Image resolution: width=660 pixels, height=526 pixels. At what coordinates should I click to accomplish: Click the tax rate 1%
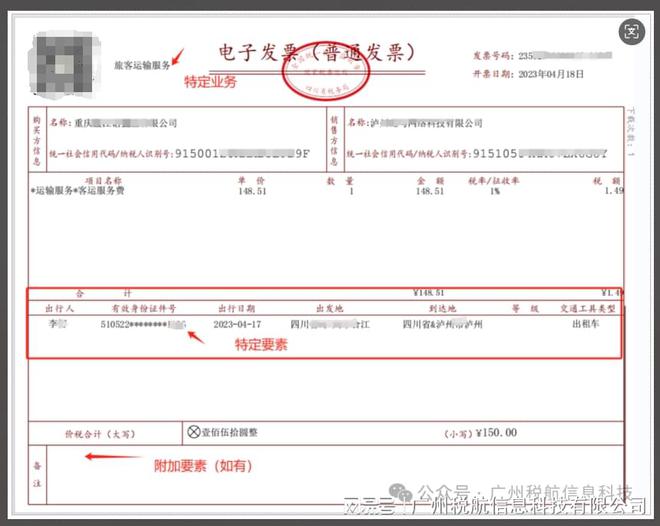tap(495, 191)
